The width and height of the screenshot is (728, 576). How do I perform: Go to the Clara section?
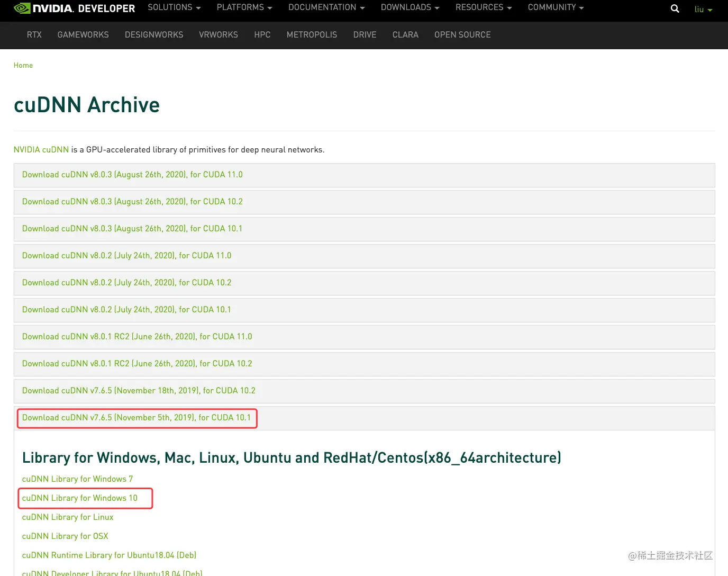(405, 35)
